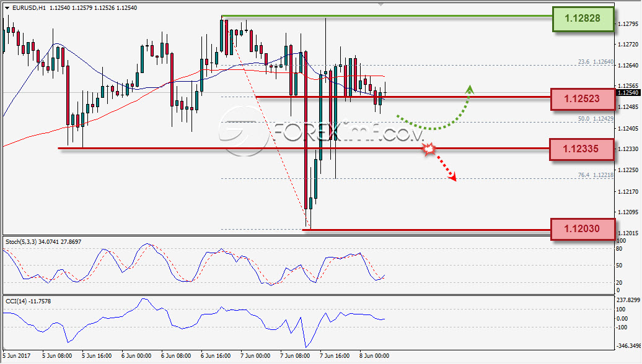Click price axis value 1.12405
The height and width of the screenshot is (364, 642).
pyautogui.click(x=628, y=128)
